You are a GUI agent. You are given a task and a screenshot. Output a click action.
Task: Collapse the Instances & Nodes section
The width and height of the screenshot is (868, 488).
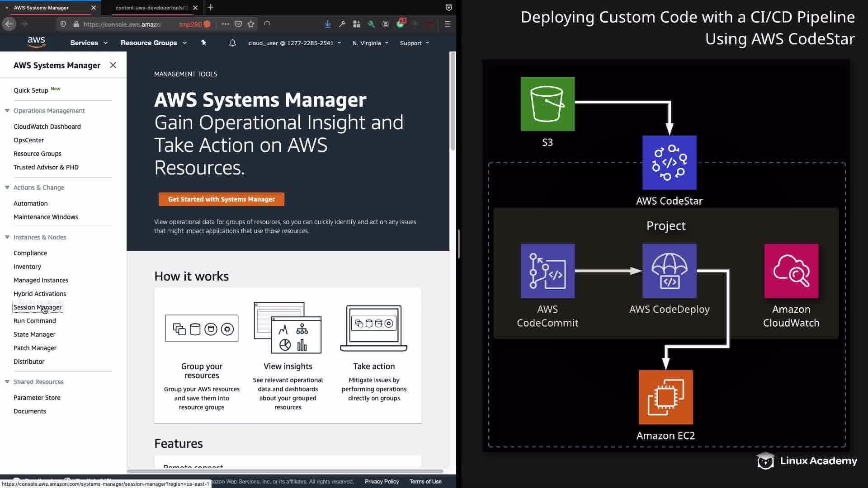click(x=7, y=237)
